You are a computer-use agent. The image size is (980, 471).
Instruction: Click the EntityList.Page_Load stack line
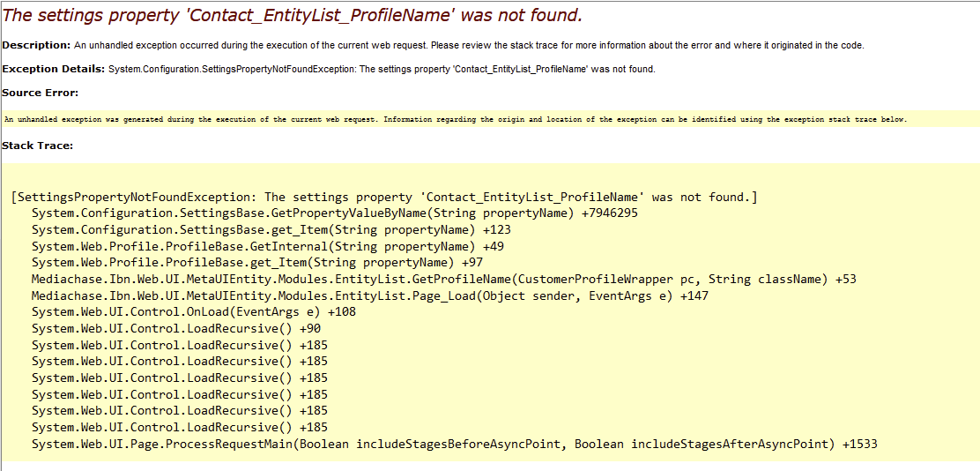pyautogui.click(x=369, y=295)
